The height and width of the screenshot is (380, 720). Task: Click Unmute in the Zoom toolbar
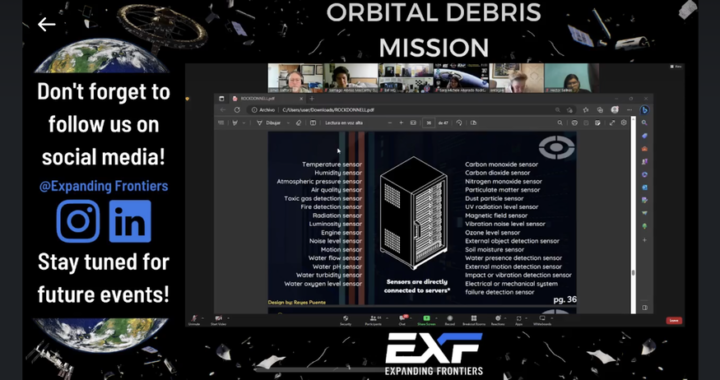point(194,320)
